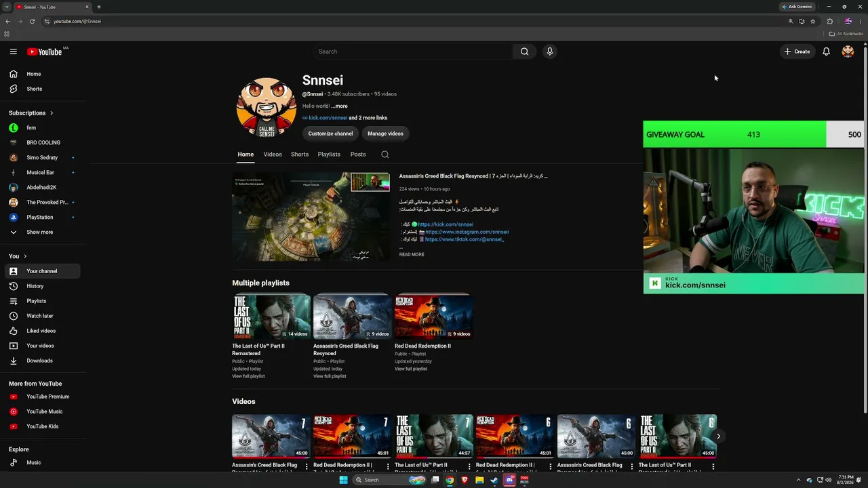The height and width of the screenshot is (488, 868).
Task: Click the Manage videos button
Action: 385,134
